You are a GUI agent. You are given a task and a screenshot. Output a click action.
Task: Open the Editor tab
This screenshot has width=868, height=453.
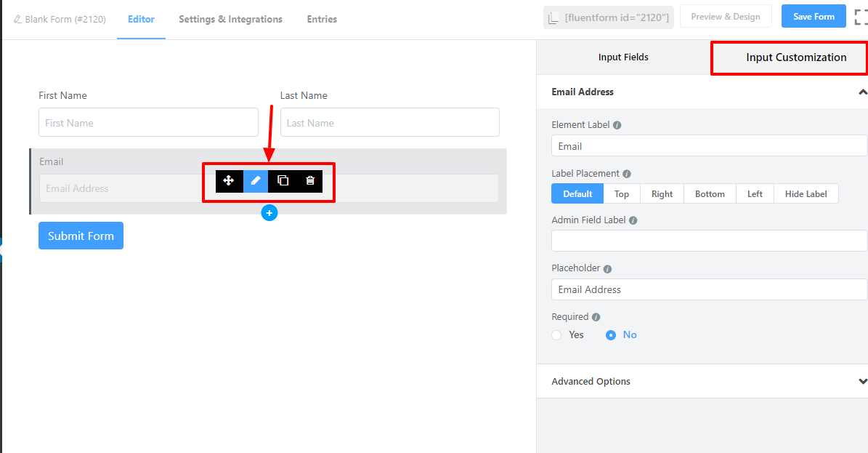point(141,20)
